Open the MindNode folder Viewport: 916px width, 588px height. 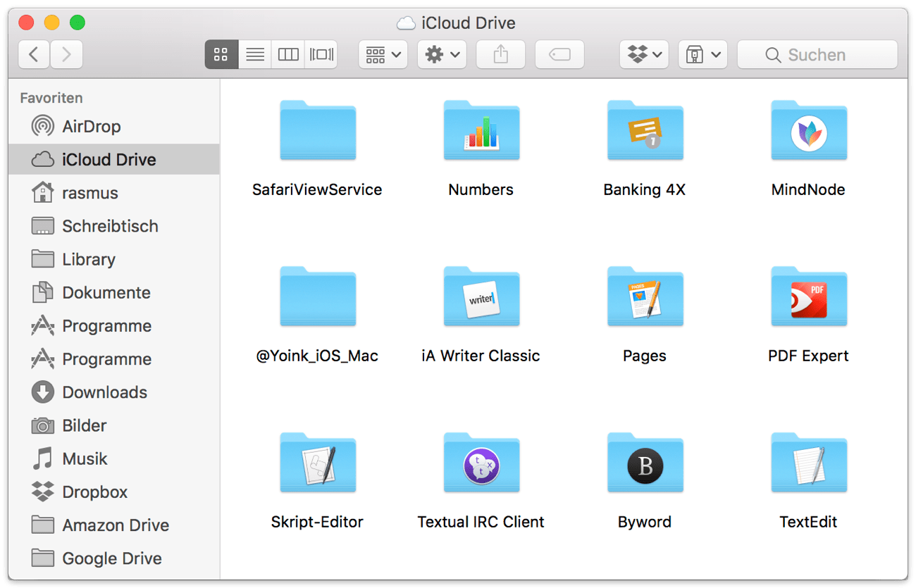pyautogui.click(x=808, y=130)
